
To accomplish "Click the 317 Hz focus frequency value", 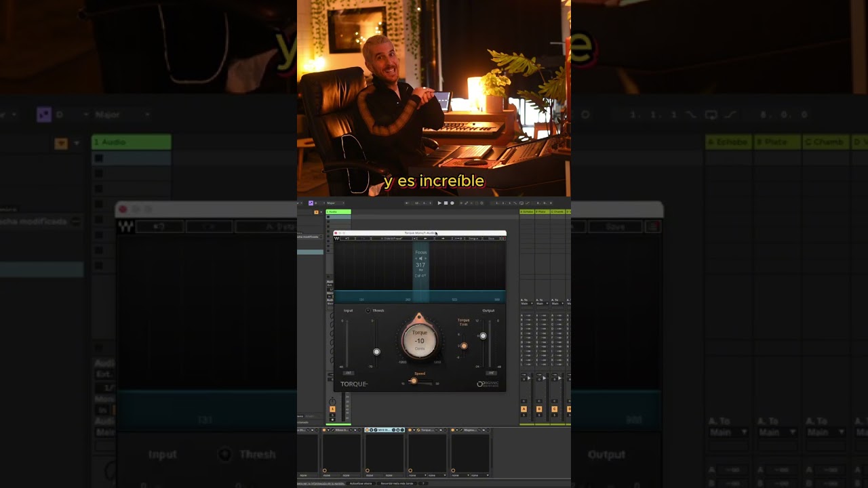I will point(420,265).
